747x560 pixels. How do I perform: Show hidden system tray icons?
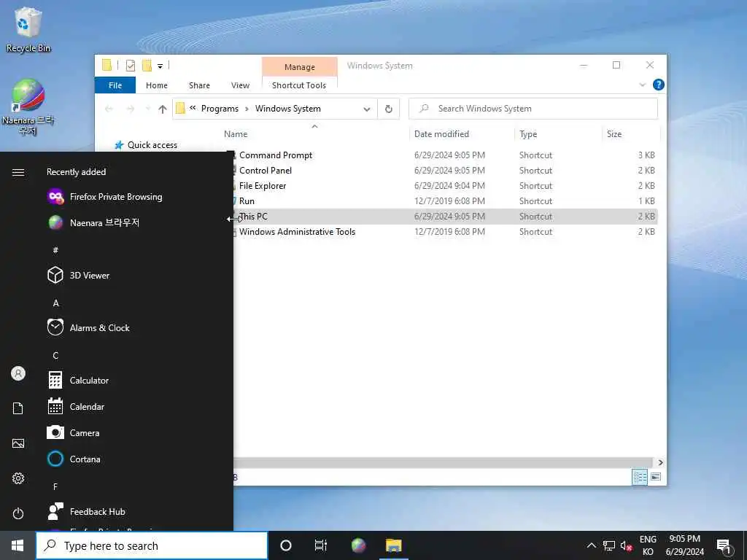click(591, 545)
